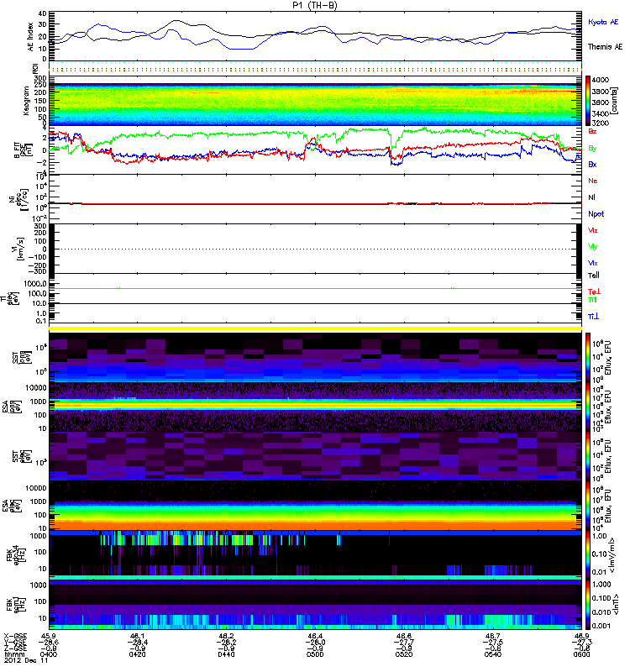Click the ESA electrons Eflux color bar
This screenshot has width=630, height=672.
tap(588, 506)
